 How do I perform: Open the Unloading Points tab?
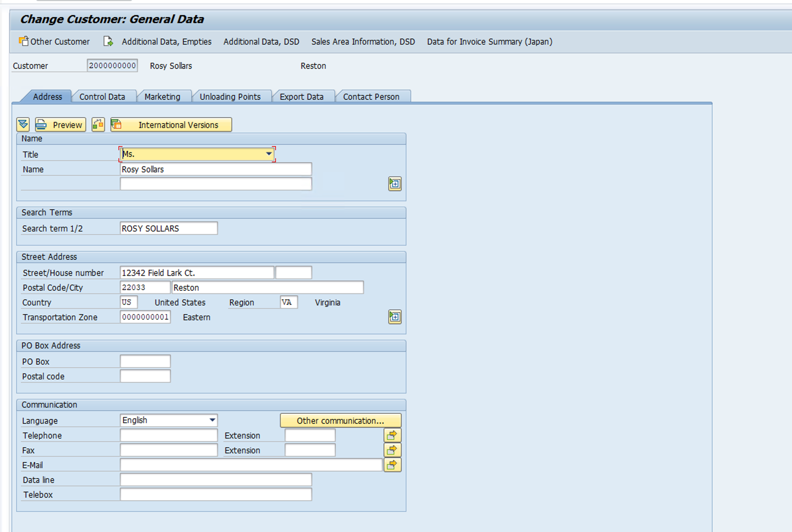[x=230, y=97]
